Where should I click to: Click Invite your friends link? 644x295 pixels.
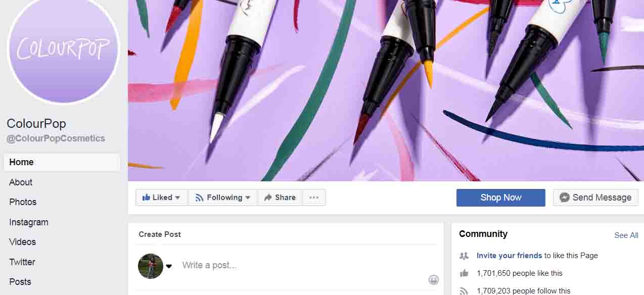coord(510,256)
